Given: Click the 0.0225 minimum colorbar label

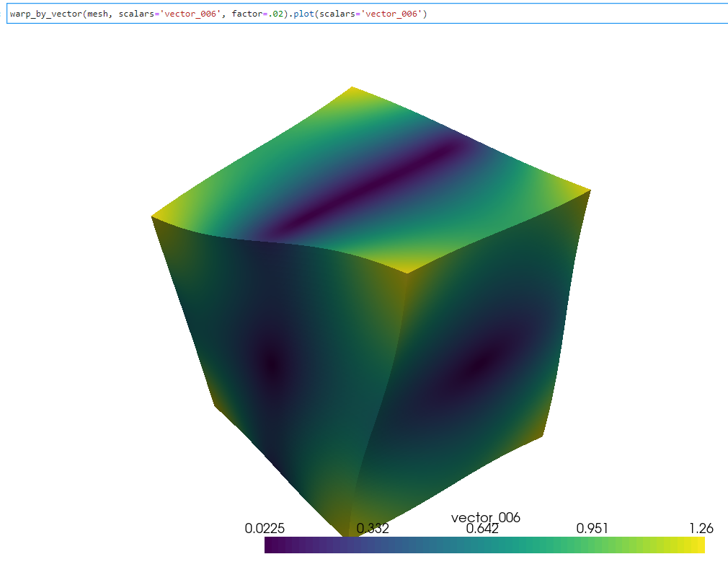Looking at the screenshot, I should pyautogui.click(x=265, y=529).
